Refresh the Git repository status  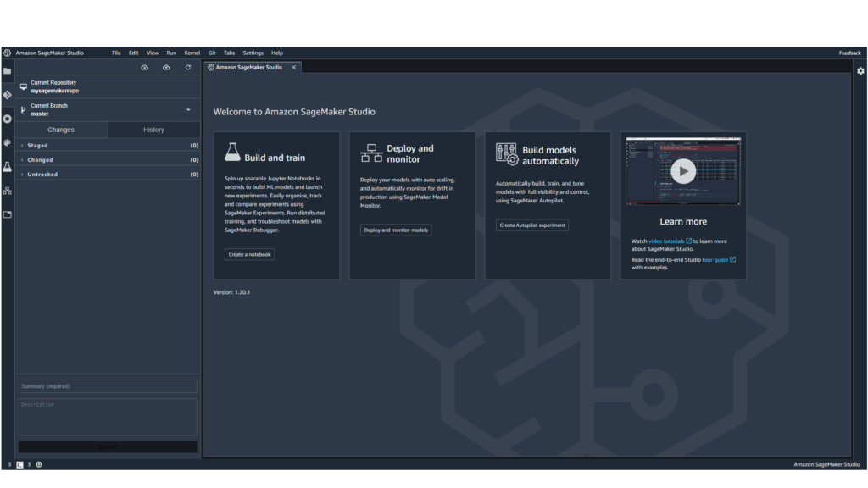(188, 68)
